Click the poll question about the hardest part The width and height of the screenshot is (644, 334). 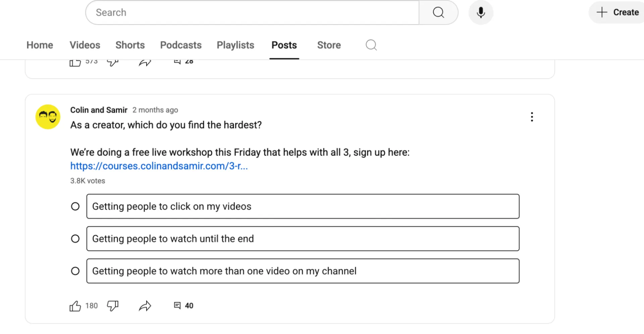[166, 125]
